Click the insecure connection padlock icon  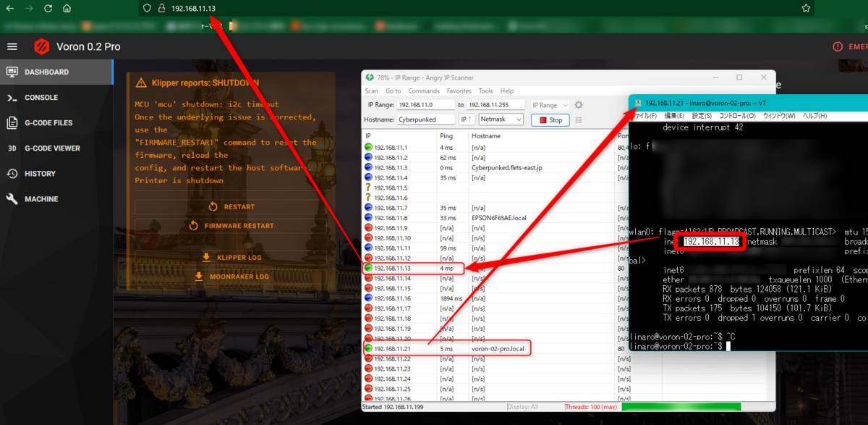click(162, 9)
